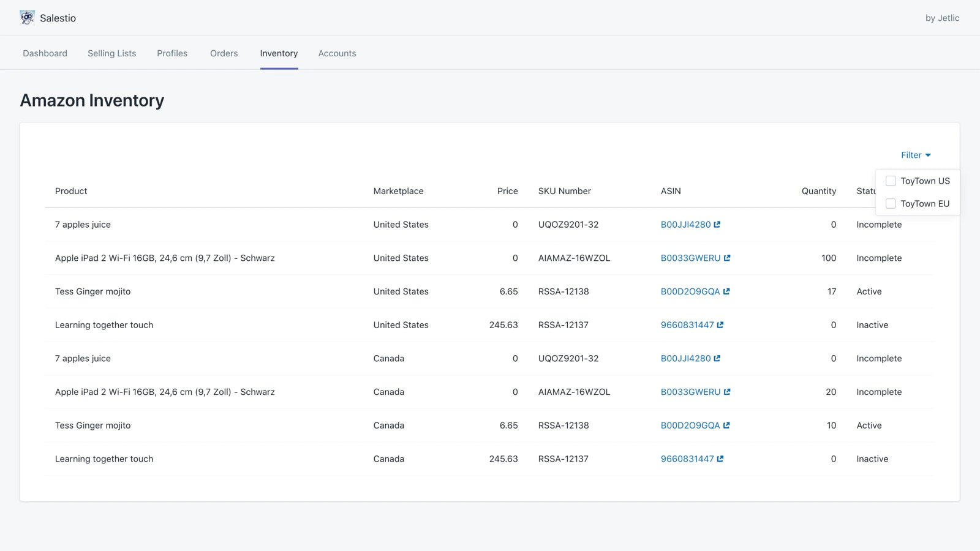Click the Product column header

coord(71,191)
